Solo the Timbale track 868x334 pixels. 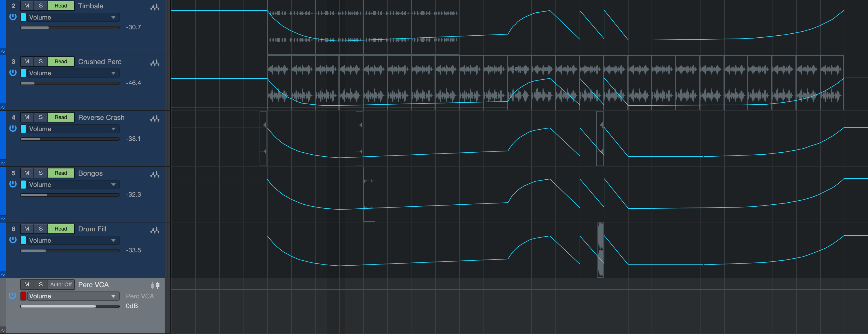(x=41, y=6)
